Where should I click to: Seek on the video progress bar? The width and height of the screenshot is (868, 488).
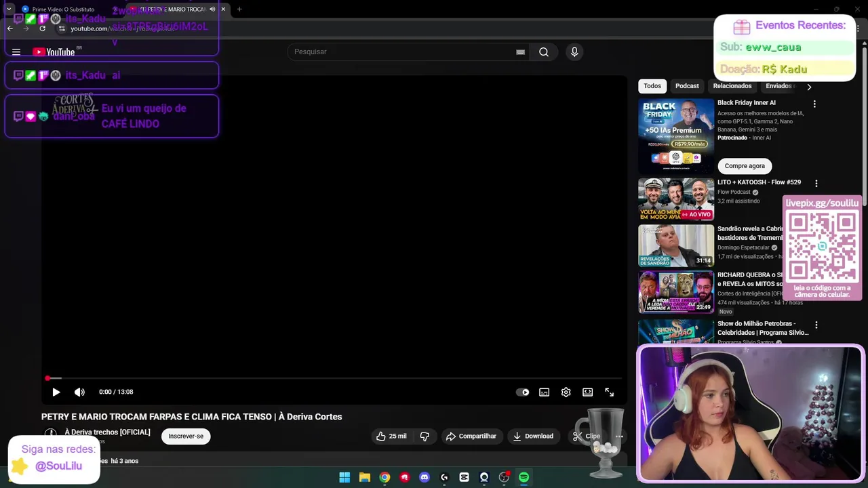[x=334, y=378]
